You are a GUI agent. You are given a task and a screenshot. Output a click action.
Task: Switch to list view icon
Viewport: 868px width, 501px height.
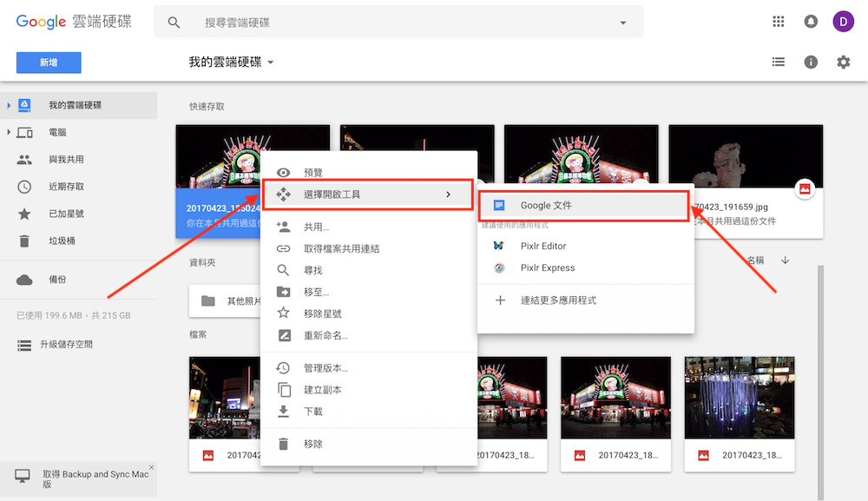[779, 63]
